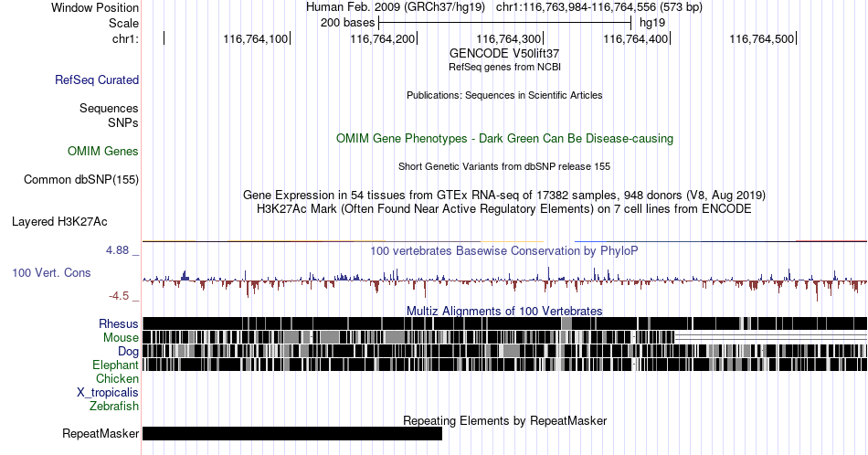Click the chr1: ruler label

pos(126,38)
